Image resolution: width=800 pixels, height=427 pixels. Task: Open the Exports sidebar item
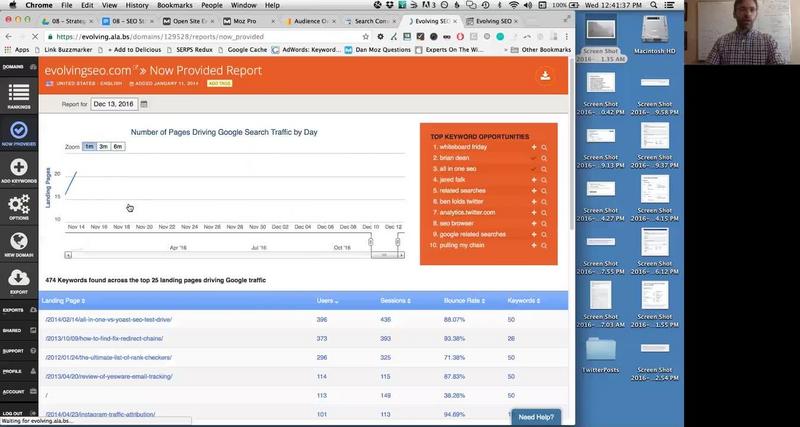pyautogui.click(x=19, y=310)
